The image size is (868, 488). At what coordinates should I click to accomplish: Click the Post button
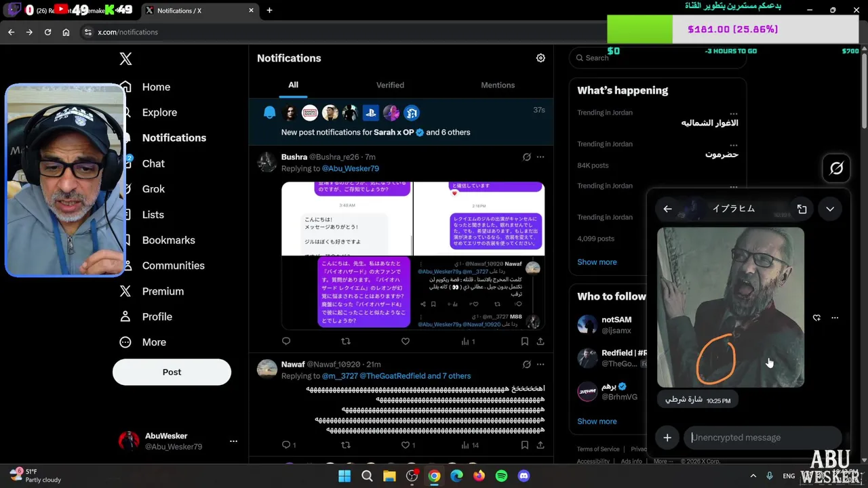coord(172,372)
